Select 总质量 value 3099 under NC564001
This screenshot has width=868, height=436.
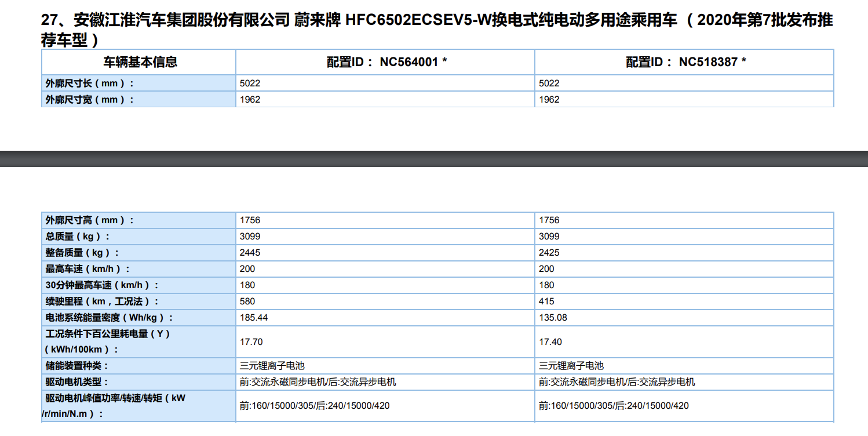click(x=250, y=237)
